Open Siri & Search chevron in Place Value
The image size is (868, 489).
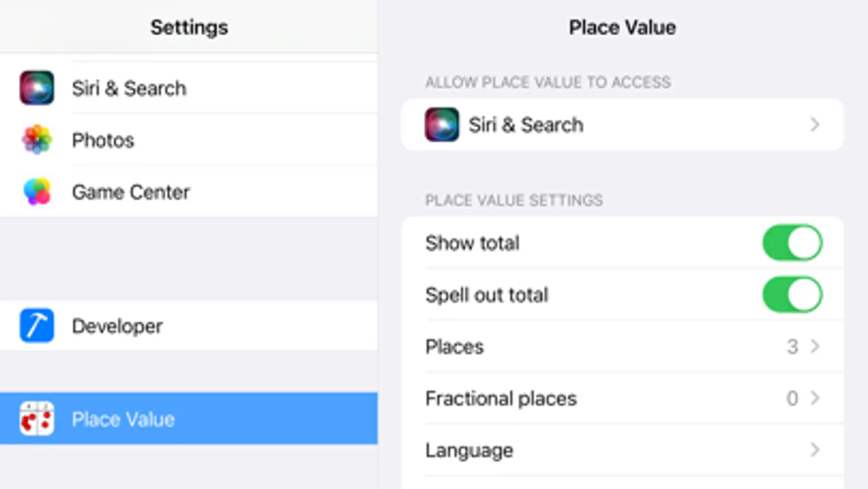(x=814, y=124)
